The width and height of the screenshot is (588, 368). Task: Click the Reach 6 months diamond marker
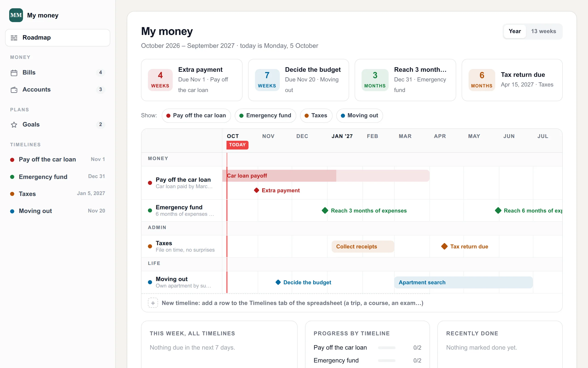click(x=498, y=210)
